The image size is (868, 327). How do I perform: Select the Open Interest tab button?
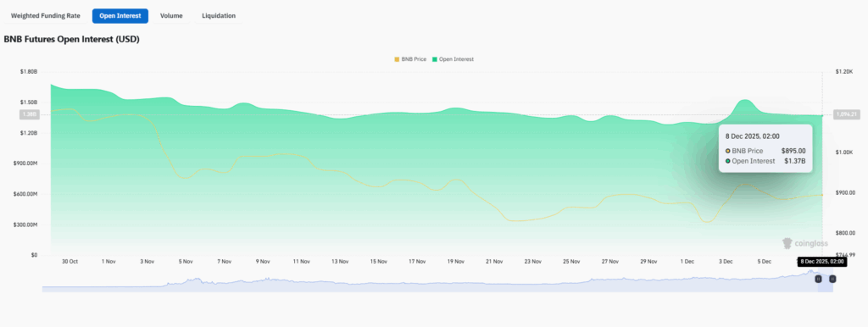pos(120,16)
